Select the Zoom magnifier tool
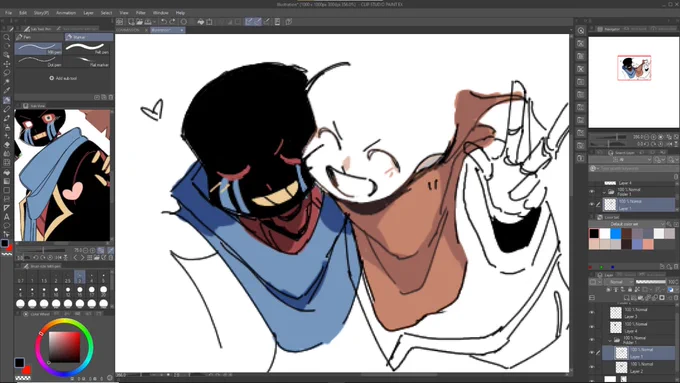This screenshot has height=383, width=680. pyautogui.click(x=7, y=37)
